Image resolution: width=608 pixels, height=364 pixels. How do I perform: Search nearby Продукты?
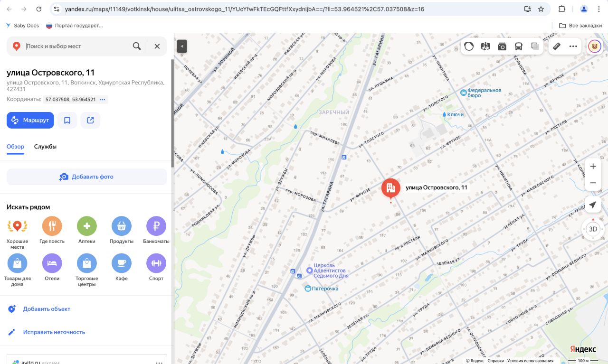click(122, 231)
